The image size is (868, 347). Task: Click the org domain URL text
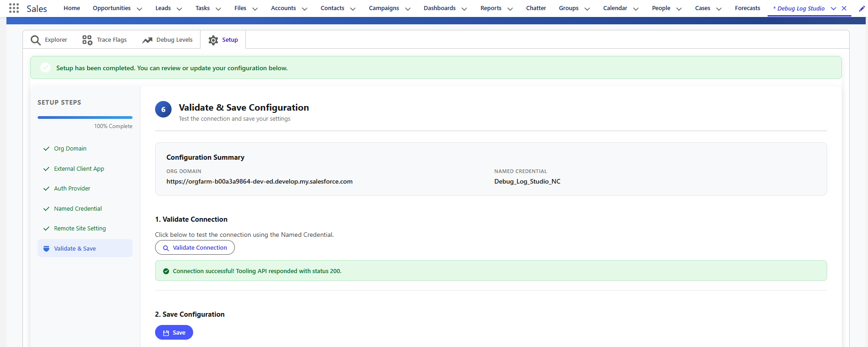point(259,182)
